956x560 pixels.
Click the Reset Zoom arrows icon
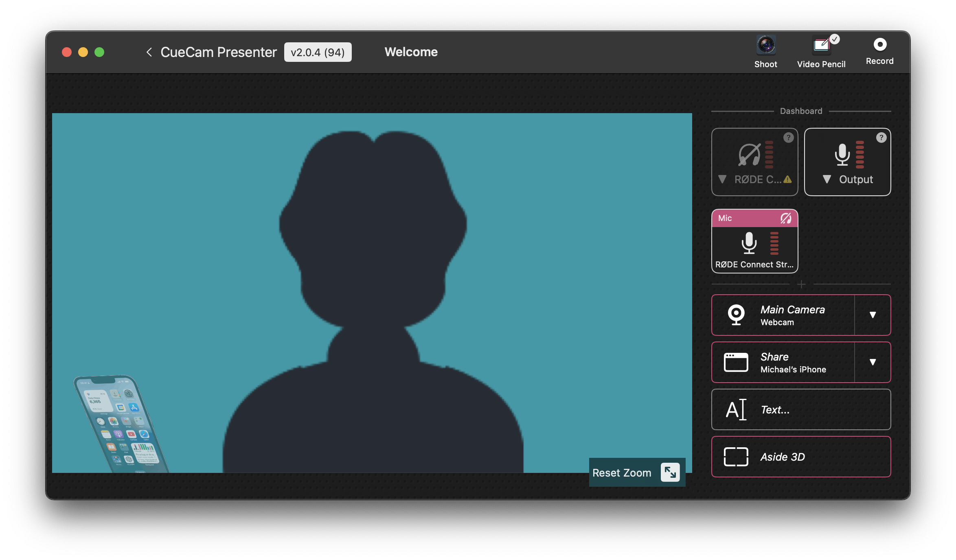[670, 472]
